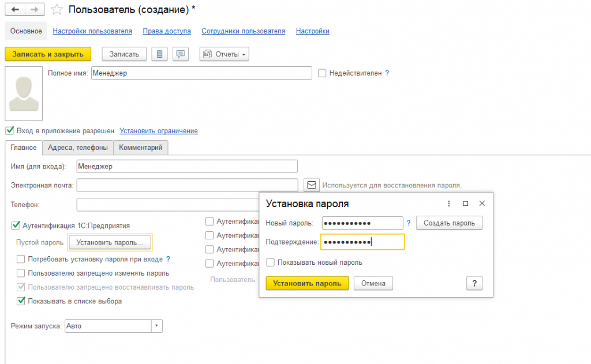Click the Установить пароль... button on the form
Image resolution: width=591 pixels, height=364 pixels.
(110, 243)
